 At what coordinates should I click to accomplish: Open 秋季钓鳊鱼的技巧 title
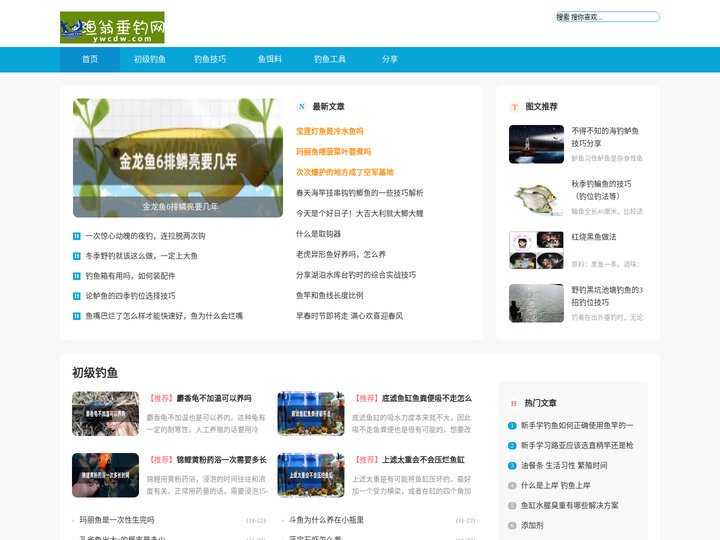(601, 190)
